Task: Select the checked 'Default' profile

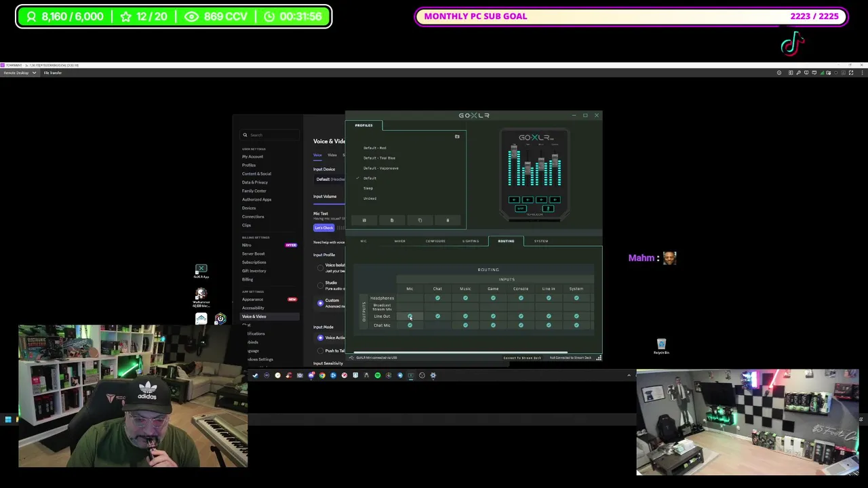Action: click(x=370, y=178)
